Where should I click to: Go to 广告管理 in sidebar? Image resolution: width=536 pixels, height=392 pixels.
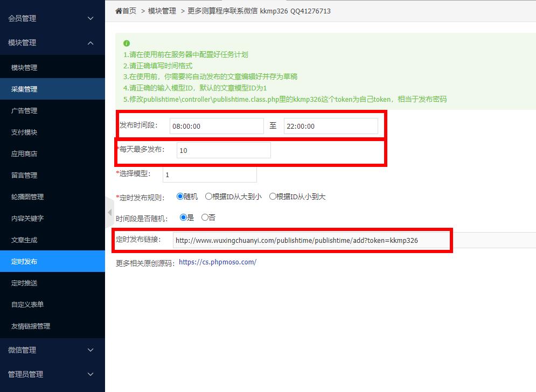pyautogui.click(x=24, y=111)
